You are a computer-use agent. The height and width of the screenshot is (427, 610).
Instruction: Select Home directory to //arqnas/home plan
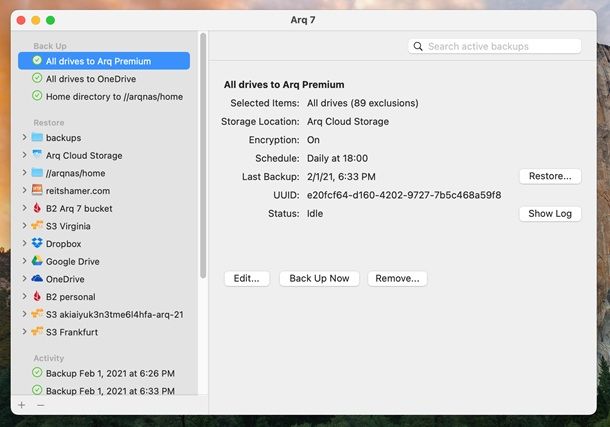[x=104, y=96]
